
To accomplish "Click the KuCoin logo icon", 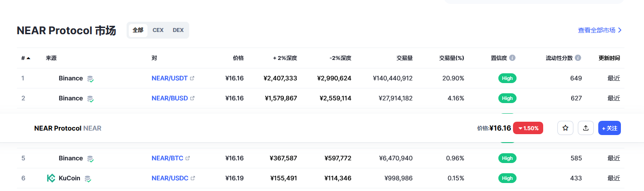I will pos(51,178).
